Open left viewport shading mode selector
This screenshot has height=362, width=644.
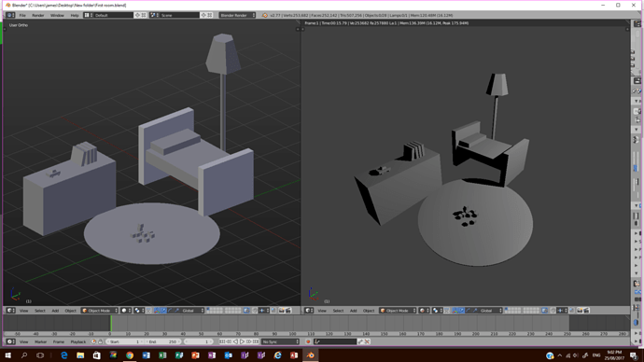126,311
